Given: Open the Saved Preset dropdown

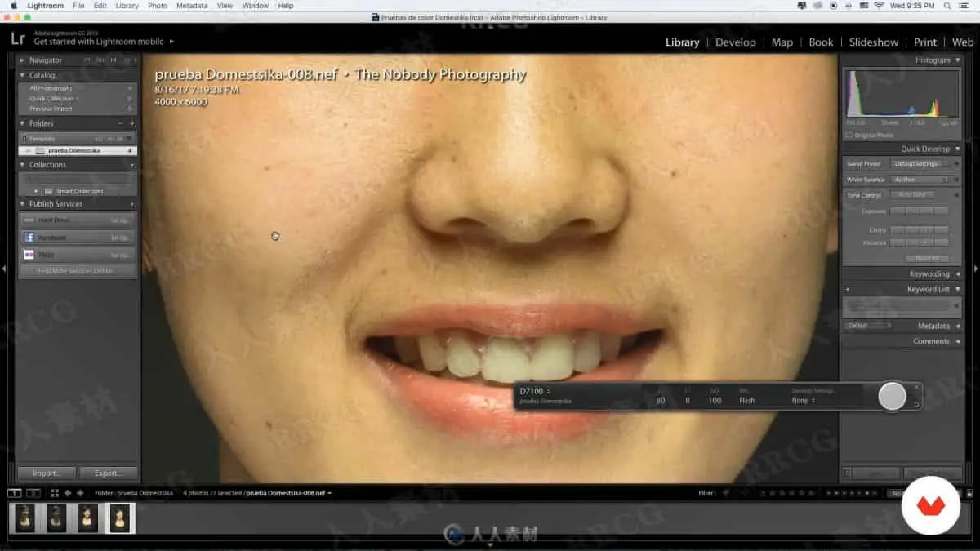Looking at the screenshot, I should pyautogui.click(x=920, y=164).
